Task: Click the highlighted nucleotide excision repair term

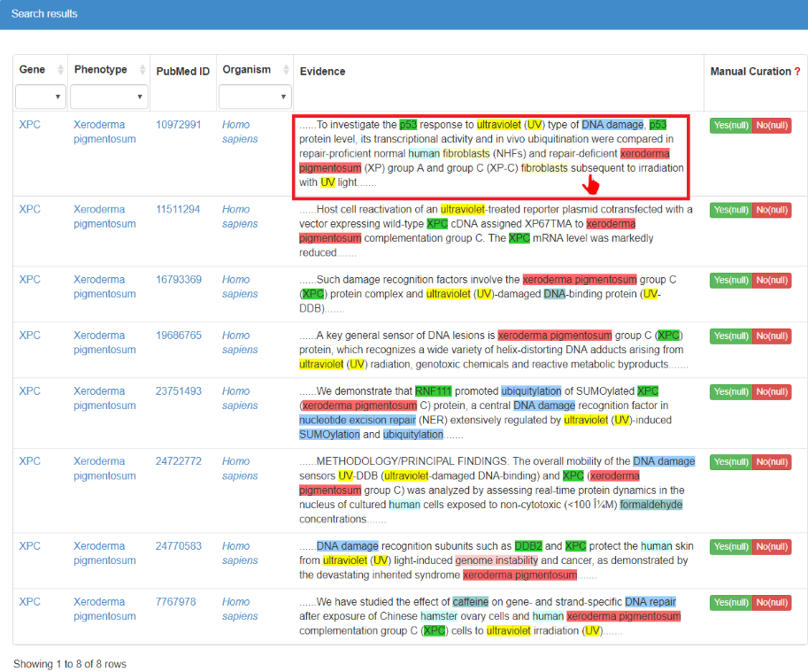Action: tap(358, 420)
